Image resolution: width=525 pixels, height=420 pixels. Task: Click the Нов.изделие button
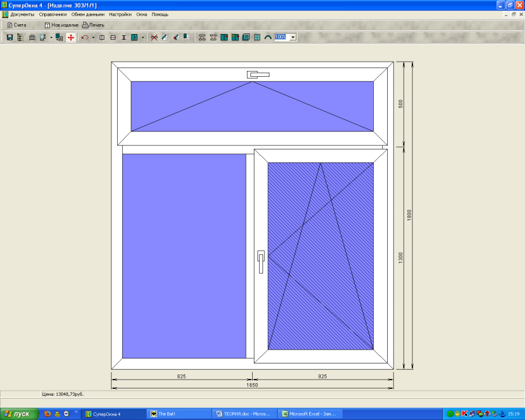coord(60,25)
